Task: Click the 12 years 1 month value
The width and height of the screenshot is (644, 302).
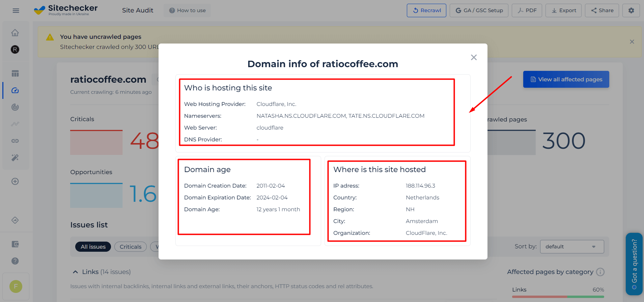Action: coord(278,210)
